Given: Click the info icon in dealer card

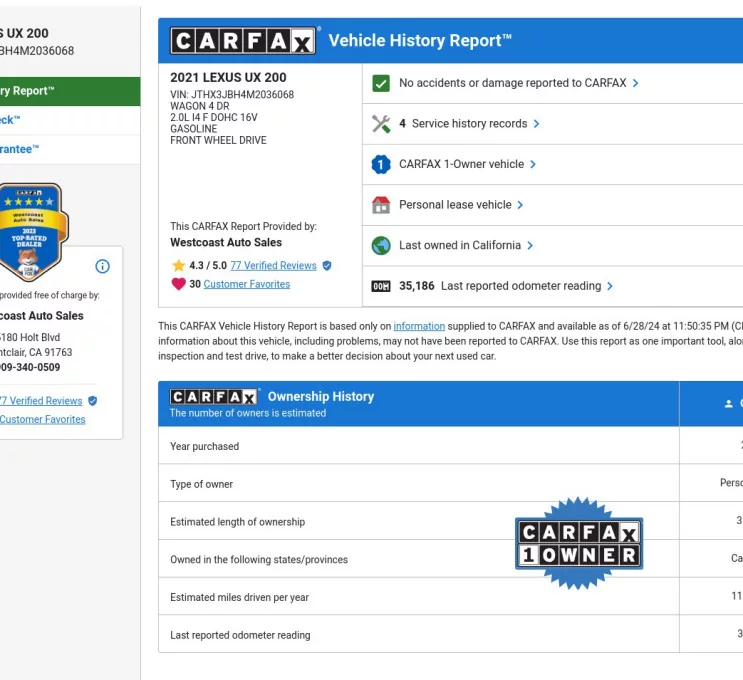Looking at the screenshot, I should click(102, 266).
